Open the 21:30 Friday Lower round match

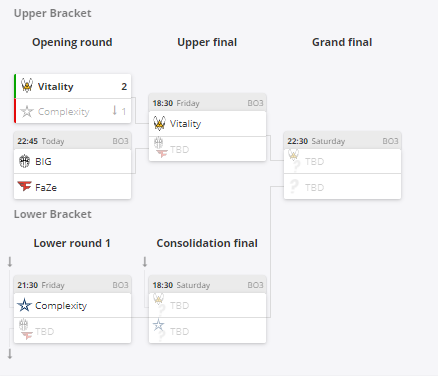pos(73,285)
